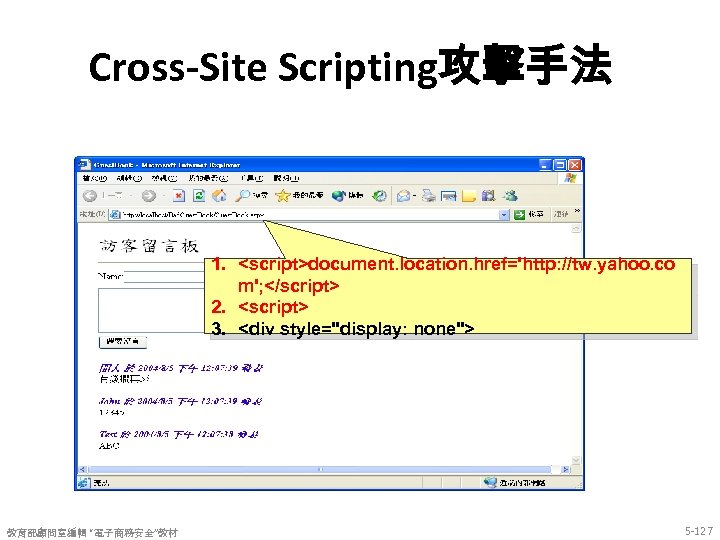Click inside the guestbook message textarea
720x540 pixels.
tap(151, 310)
